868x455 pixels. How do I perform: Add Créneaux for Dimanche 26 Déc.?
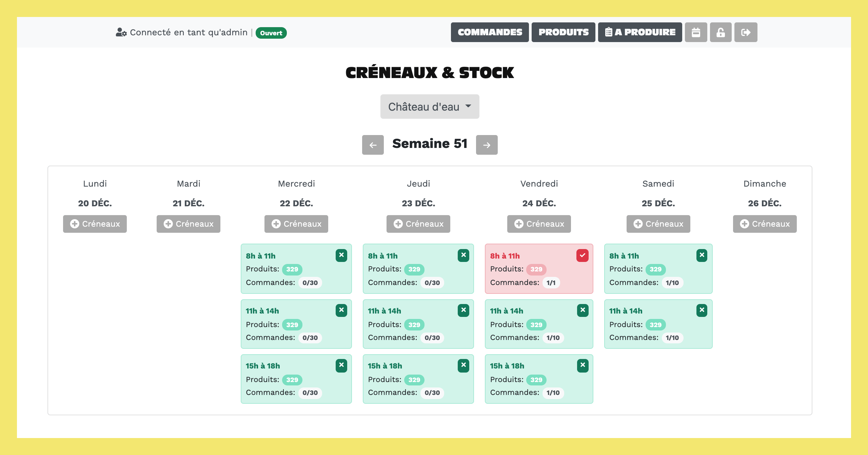pos(765,224)
